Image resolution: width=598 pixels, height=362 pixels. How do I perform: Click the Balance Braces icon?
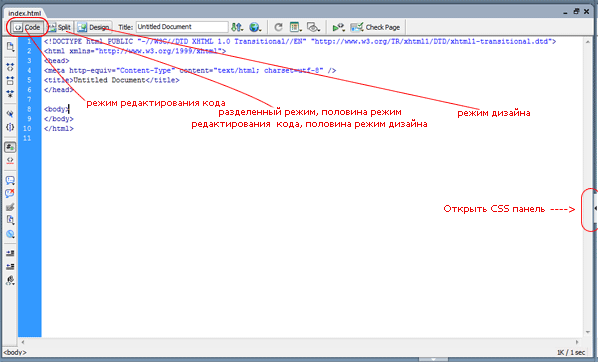point(10,127)
